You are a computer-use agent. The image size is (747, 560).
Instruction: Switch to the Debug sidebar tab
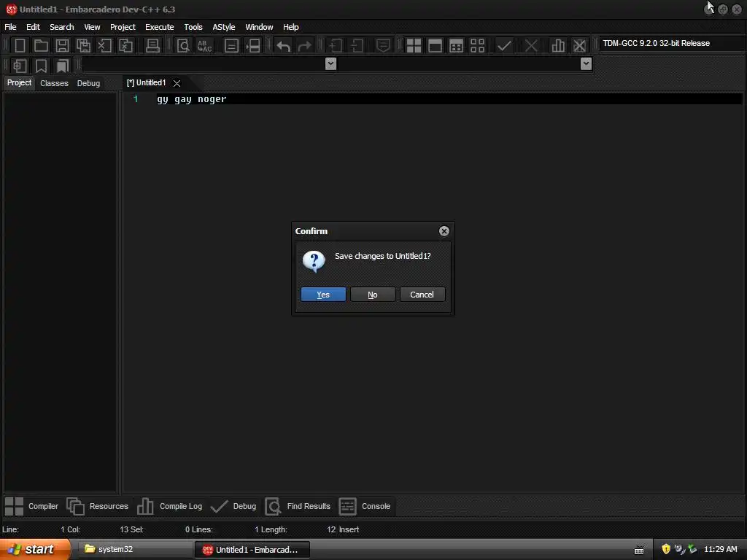tap(88, 83)
